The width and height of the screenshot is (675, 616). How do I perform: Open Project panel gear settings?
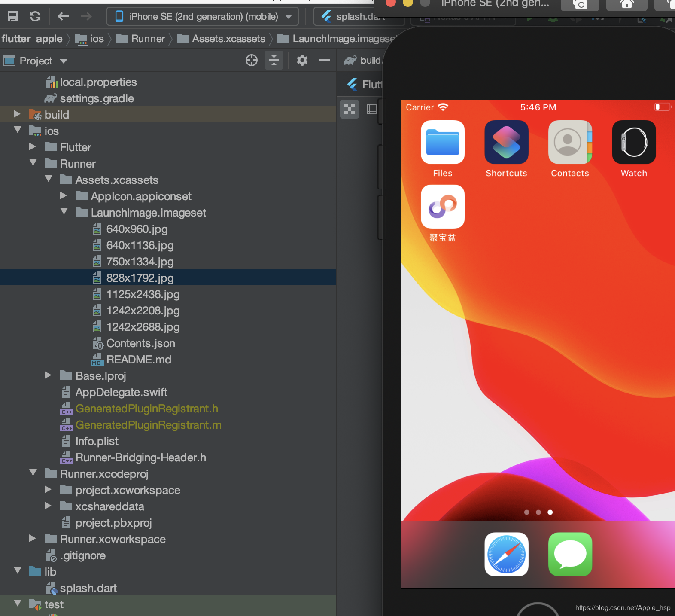pyautogui.click(x=302, y=61)
